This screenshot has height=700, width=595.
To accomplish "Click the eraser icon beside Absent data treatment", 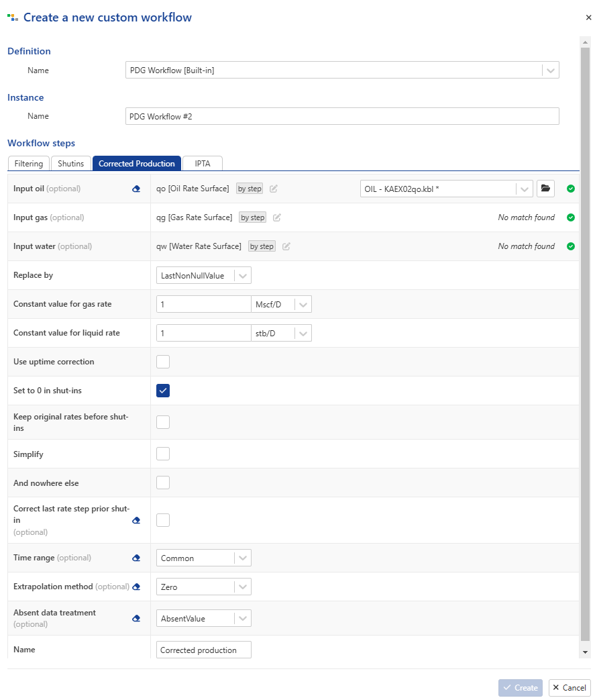I will [x=136, y=618].
